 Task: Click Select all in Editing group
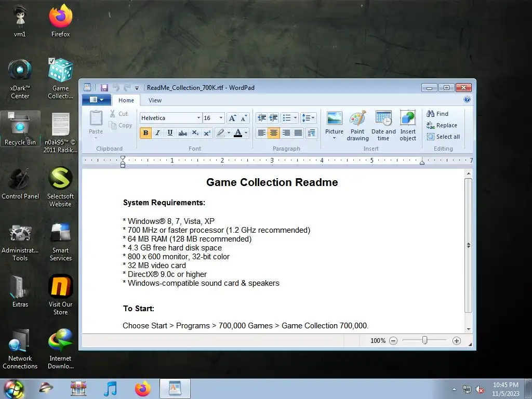coord(443,137)
